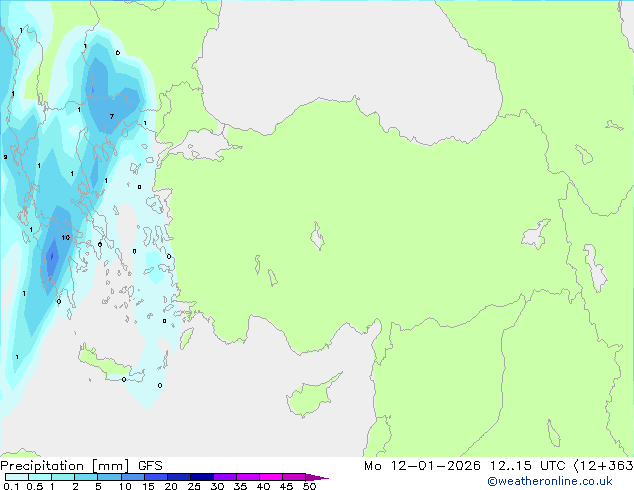Click the '10' precipitation value on the map
The image size is (634, 490).
click(x=66, y=237)
